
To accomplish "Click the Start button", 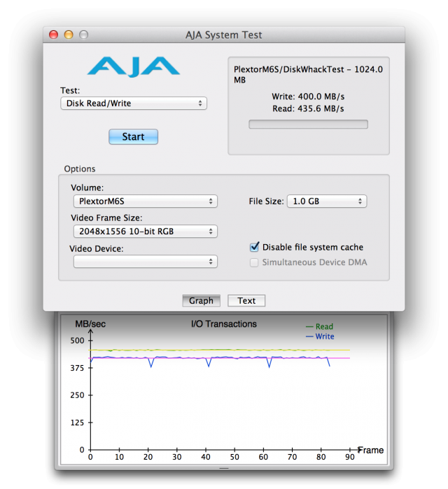I will tap(133, 136).
